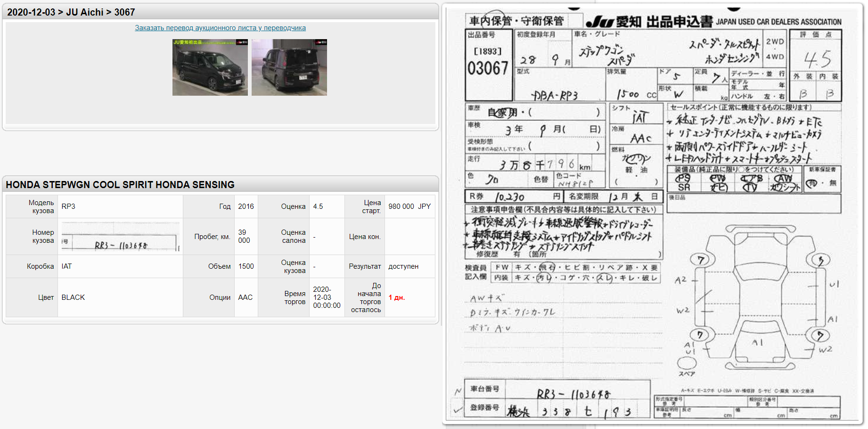Image resolution: width=868 pixels, height=429 pixels.
Task: Open the rear-view black Stepwgn photo thumbnail
Action: pos(289,67)
